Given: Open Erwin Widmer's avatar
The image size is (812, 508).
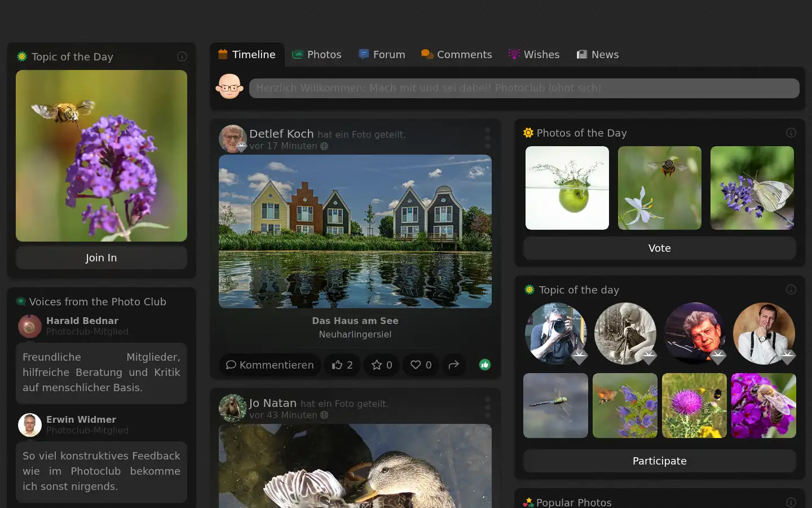Looking at the screenshot, I should [x=30, y=425].
